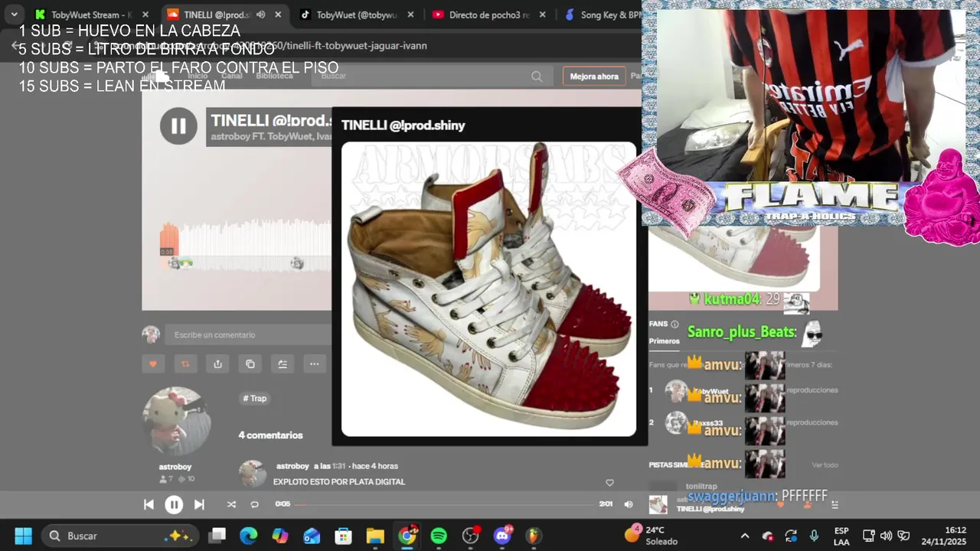Viewport: 980px width, 551px height.
Task: Open FL Studio from the taskbar
Action: pos(534,536)
